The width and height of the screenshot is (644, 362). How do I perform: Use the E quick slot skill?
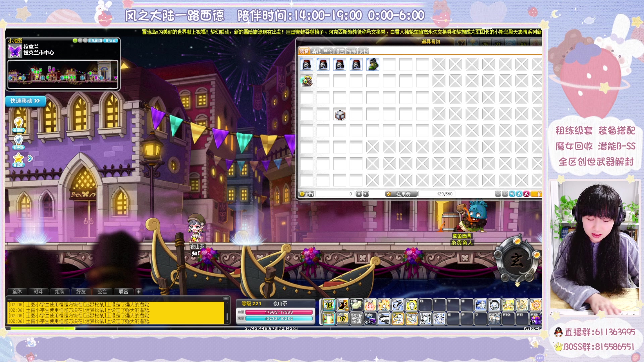click(x=411, y=305)
